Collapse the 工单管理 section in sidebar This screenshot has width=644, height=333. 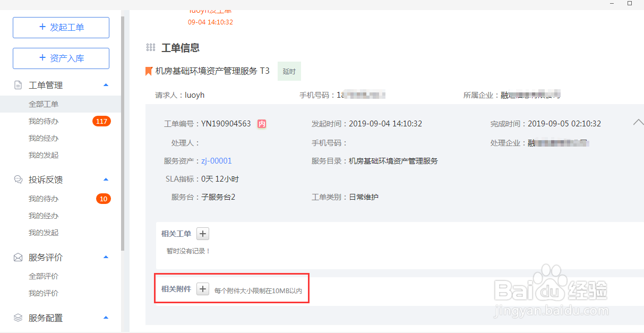pyautogui.click(x=106, y=85)
